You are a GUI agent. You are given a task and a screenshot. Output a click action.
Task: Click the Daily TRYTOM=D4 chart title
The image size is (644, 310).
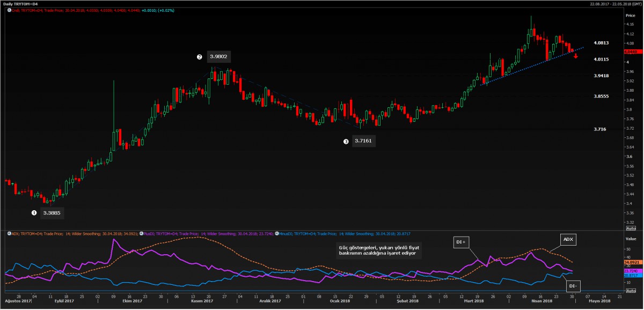(21, 4)
